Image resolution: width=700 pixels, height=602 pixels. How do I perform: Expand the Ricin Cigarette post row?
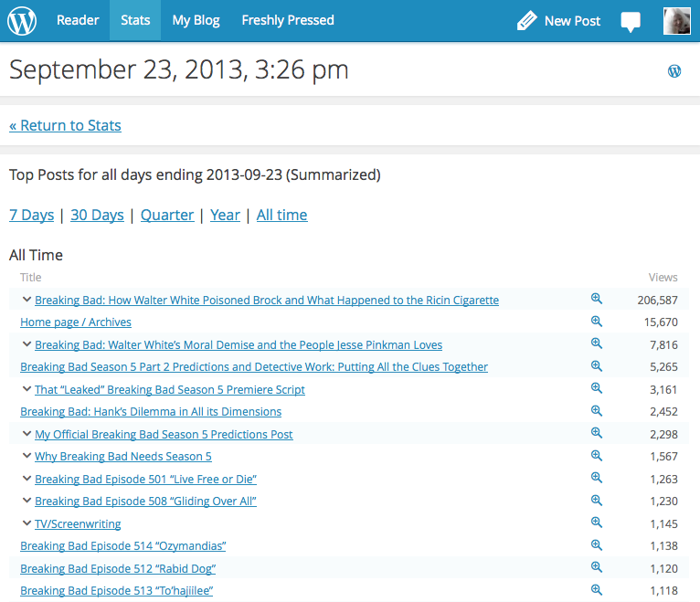(27, 300)
